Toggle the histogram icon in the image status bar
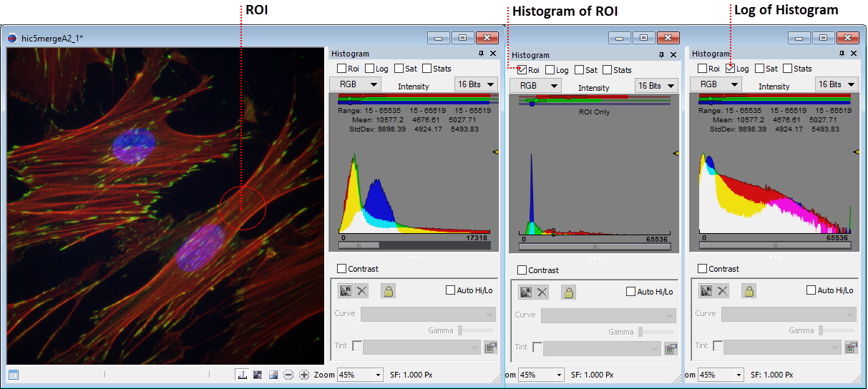The image size is (868, 389). (x=243, y=375)
